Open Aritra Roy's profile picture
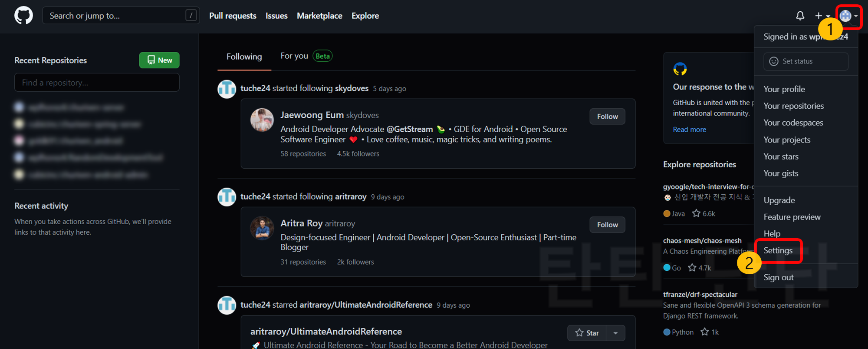The height and width of the screenshot is (349, 868). click(262, 228)
